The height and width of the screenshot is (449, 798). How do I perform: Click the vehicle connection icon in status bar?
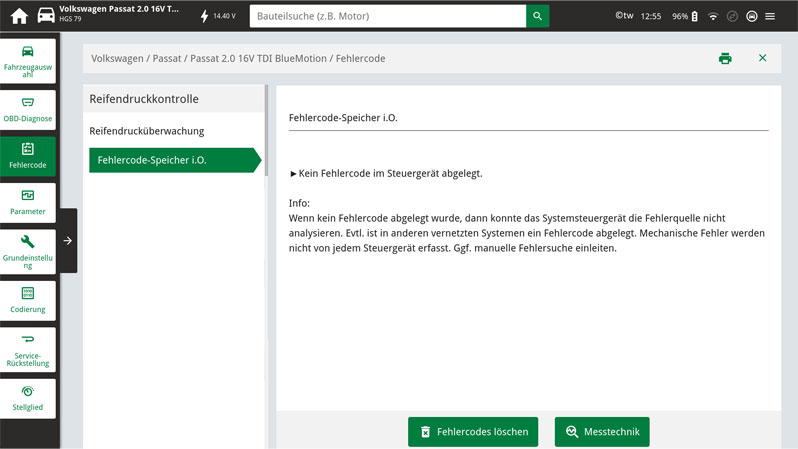tap(751, 16)
